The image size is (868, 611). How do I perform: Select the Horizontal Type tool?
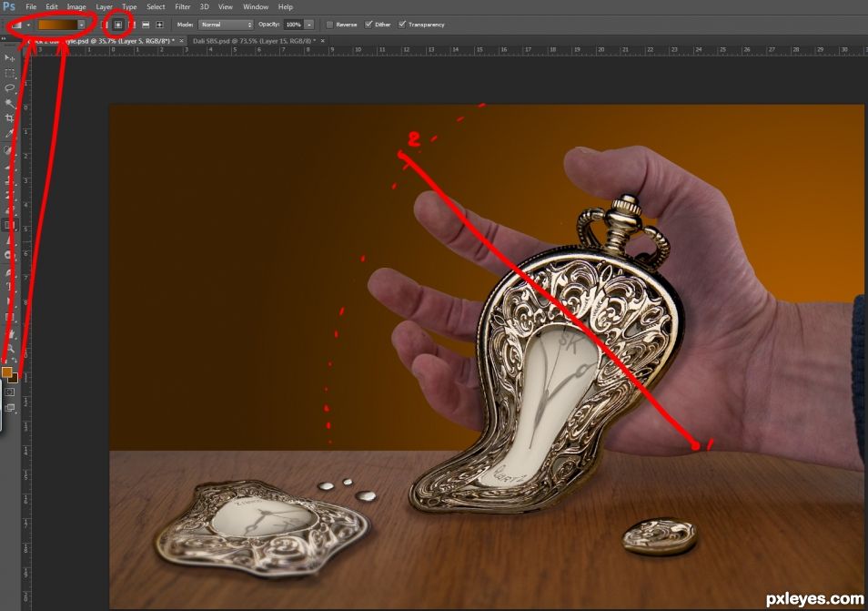[9, 287]
